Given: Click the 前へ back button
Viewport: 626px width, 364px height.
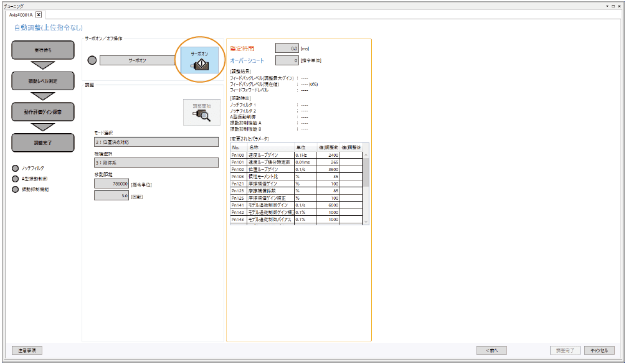Looking at the screenshot, I should coord(491,350).
